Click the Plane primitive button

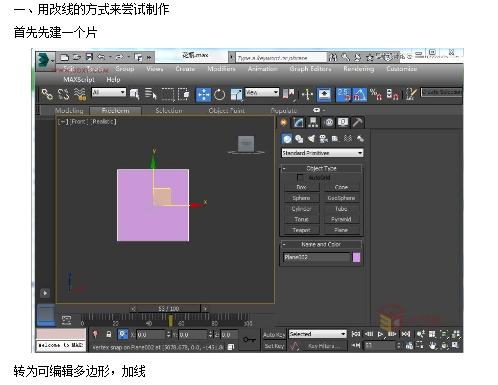[x=341, y=230]
